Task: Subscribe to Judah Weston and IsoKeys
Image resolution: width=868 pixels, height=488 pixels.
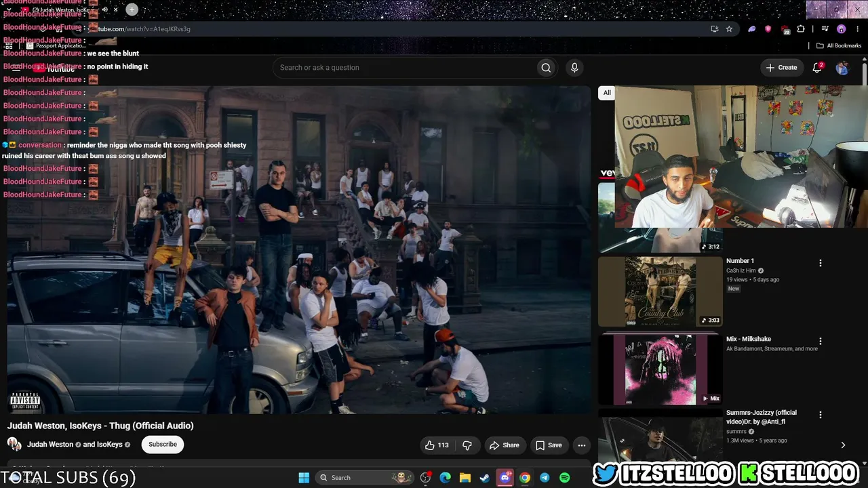Action: pos(163,445)
